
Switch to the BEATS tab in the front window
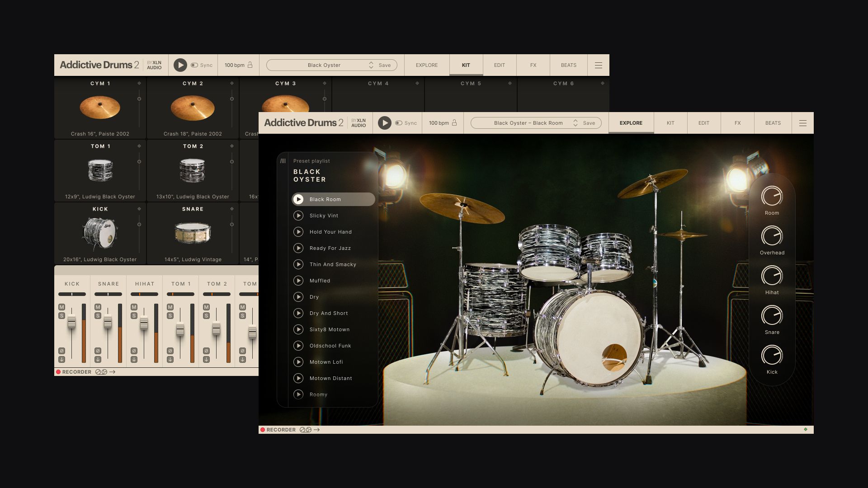coord(773,123)
